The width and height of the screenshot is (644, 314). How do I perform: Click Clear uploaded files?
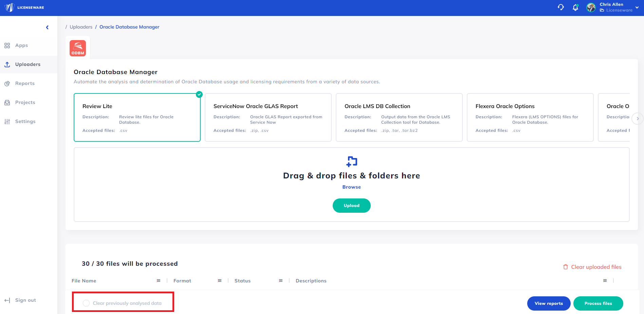(596, 267)
